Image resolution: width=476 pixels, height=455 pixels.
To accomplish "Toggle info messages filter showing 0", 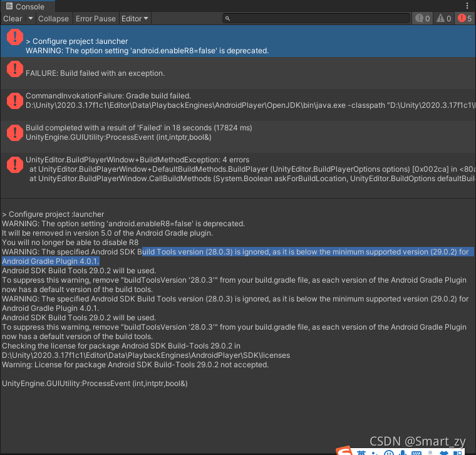I will tap(423, 19).
